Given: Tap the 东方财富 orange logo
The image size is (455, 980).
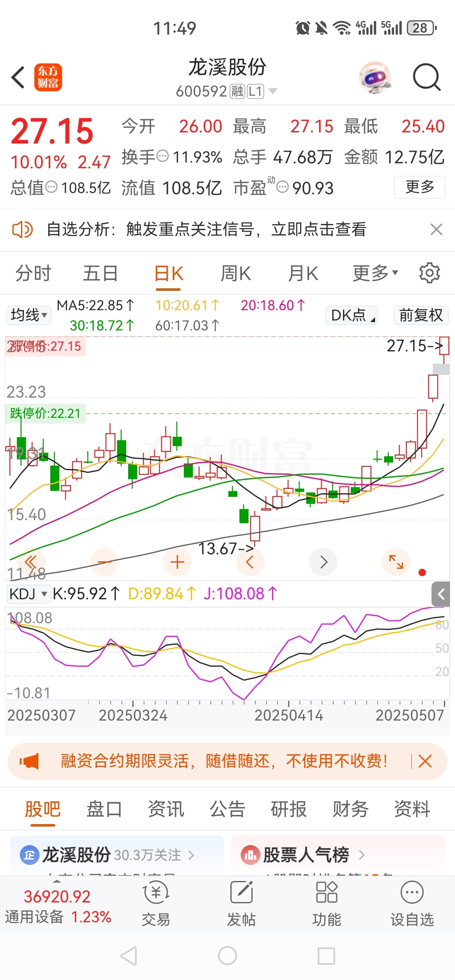Looking at the screenshot, I should click(x=48, y=77).
